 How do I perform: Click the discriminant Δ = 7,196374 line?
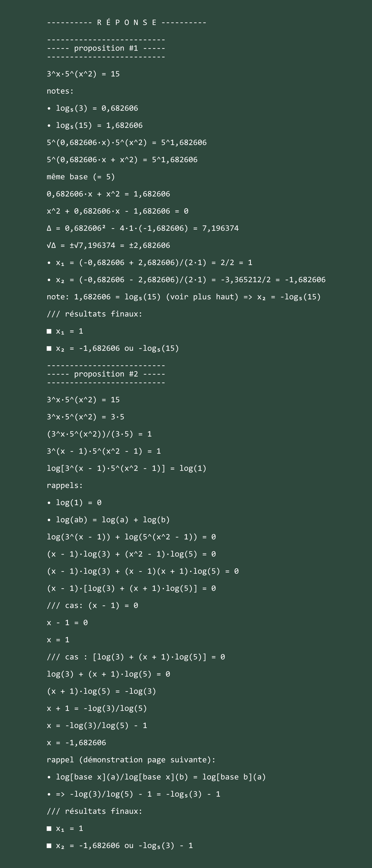tap(143, 228)
